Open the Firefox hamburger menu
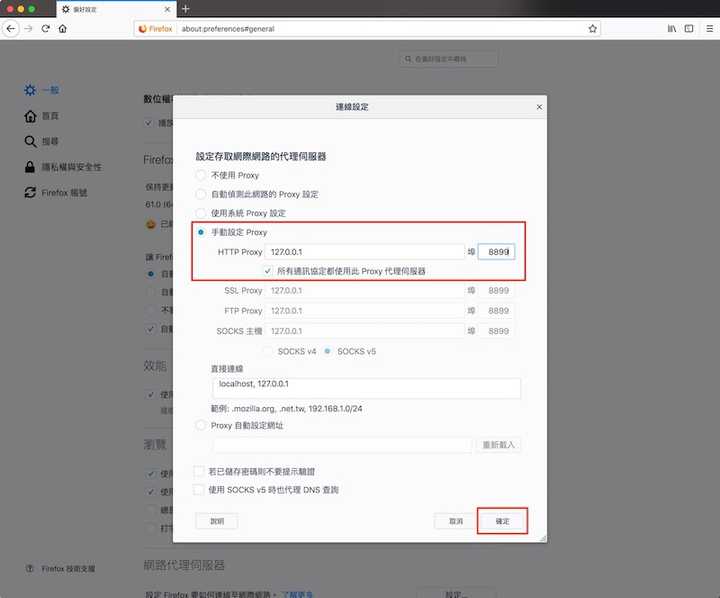Screen dimensions: 720x598 tap(709, 28)
